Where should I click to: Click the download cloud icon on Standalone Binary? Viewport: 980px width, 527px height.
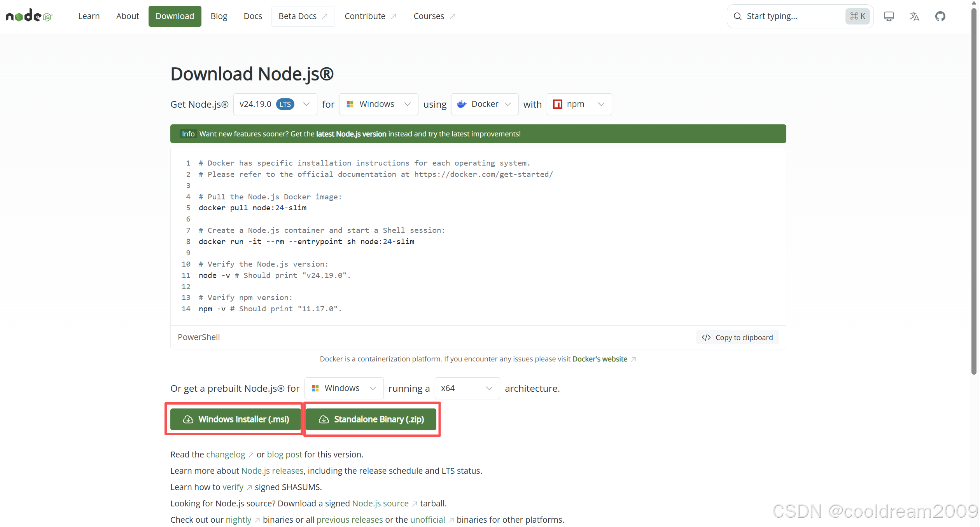(324, 419)
